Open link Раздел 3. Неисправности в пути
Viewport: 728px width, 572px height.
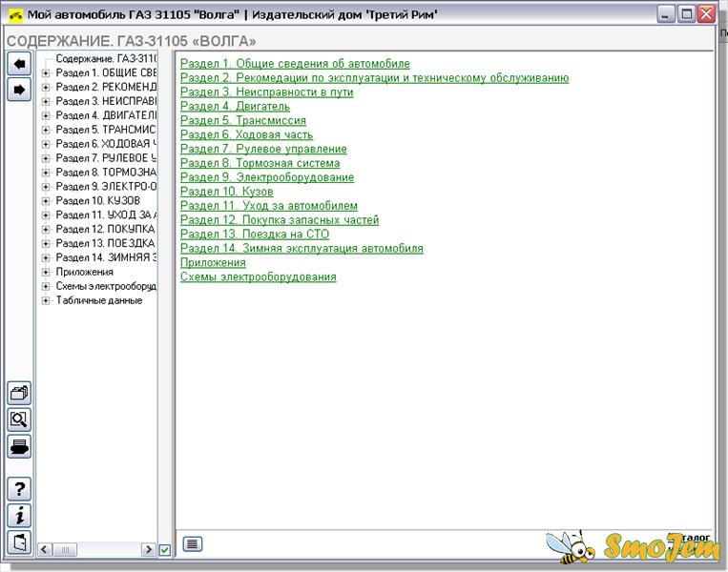(266, 92)
